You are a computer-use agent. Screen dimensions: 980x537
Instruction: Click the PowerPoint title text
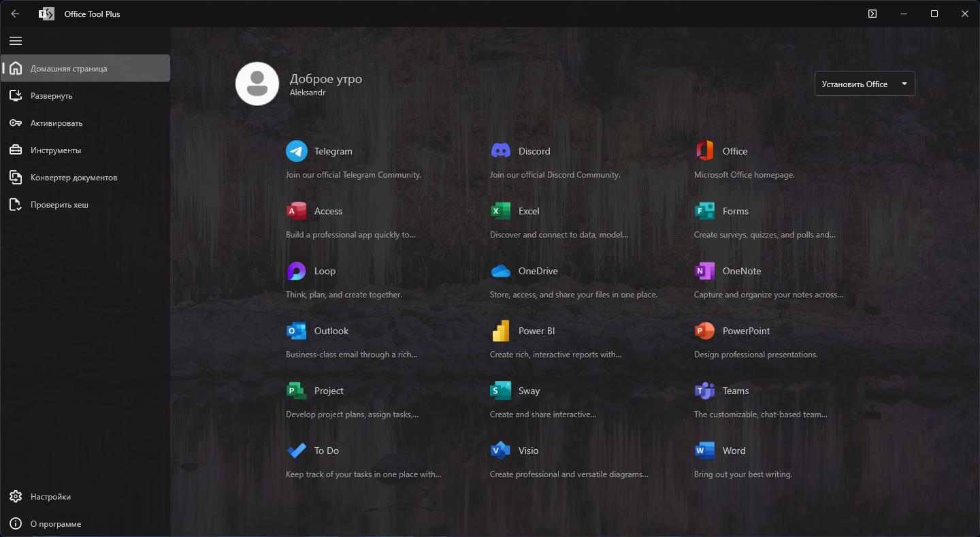click(747, 331)
